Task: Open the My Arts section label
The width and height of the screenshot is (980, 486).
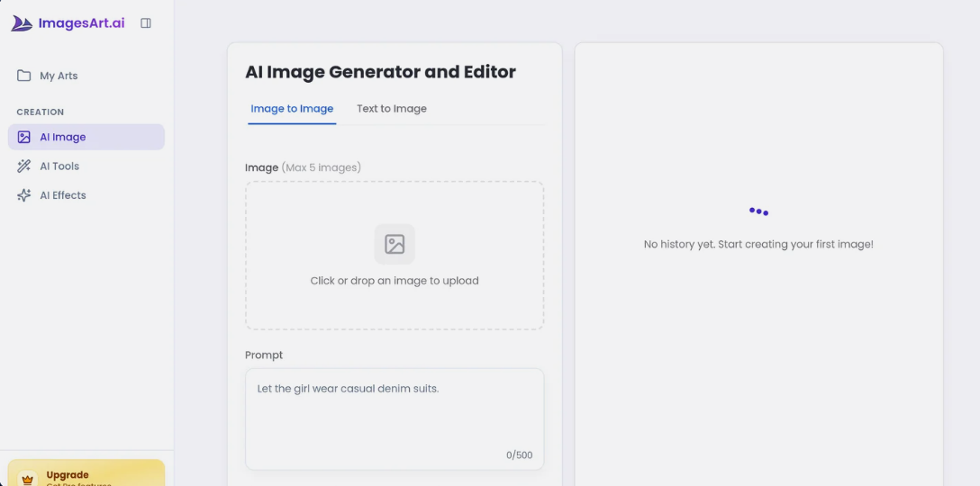Action: point(59,76)
